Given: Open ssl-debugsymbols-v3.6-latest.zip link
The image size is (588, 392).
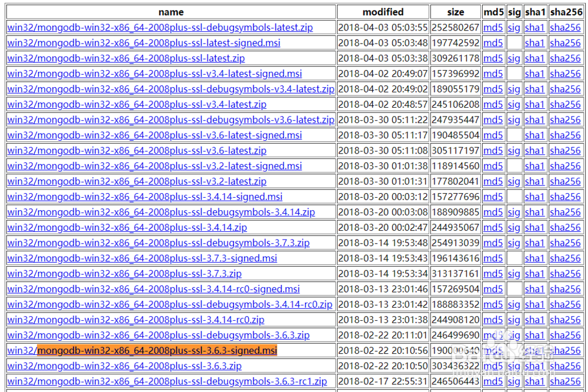Looking at the screenshot, I should [171, 120].
